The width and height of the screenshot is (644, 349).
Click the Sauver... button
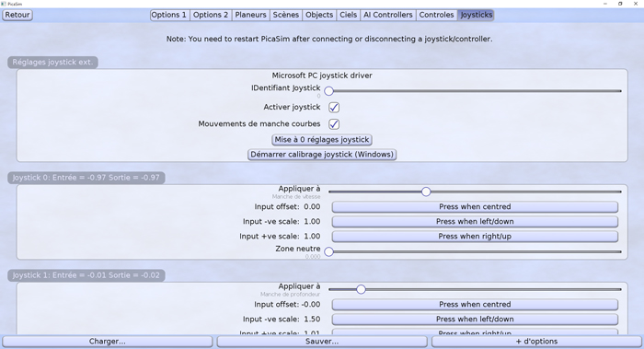[x=322, y=342]
